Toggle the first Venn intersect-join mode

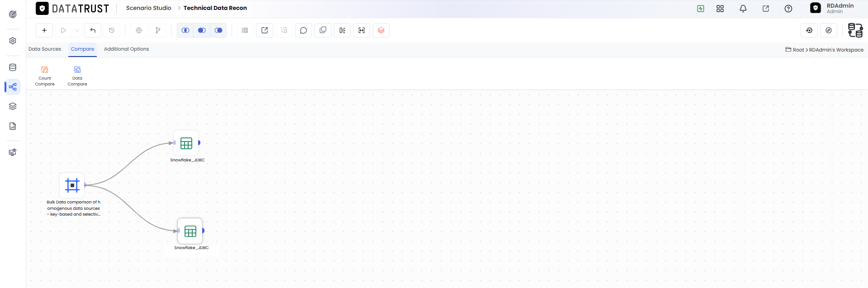click(x=185, y=30)
